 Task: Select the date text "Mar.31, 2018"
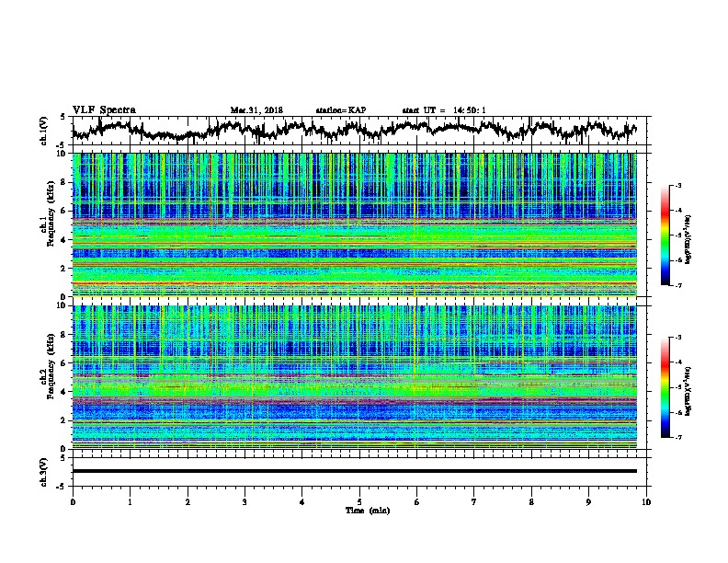[256, 110]
